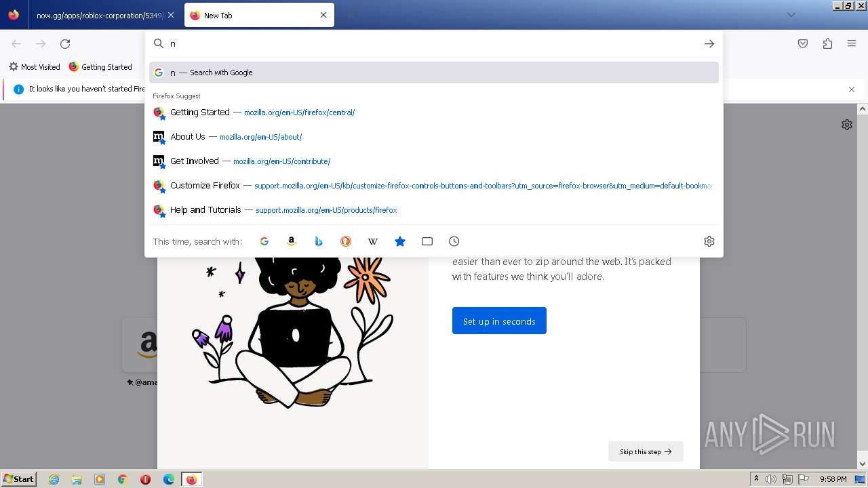The image size is (868, 488).
Task: Search history with the clock icon
Action: pos(454,241)
